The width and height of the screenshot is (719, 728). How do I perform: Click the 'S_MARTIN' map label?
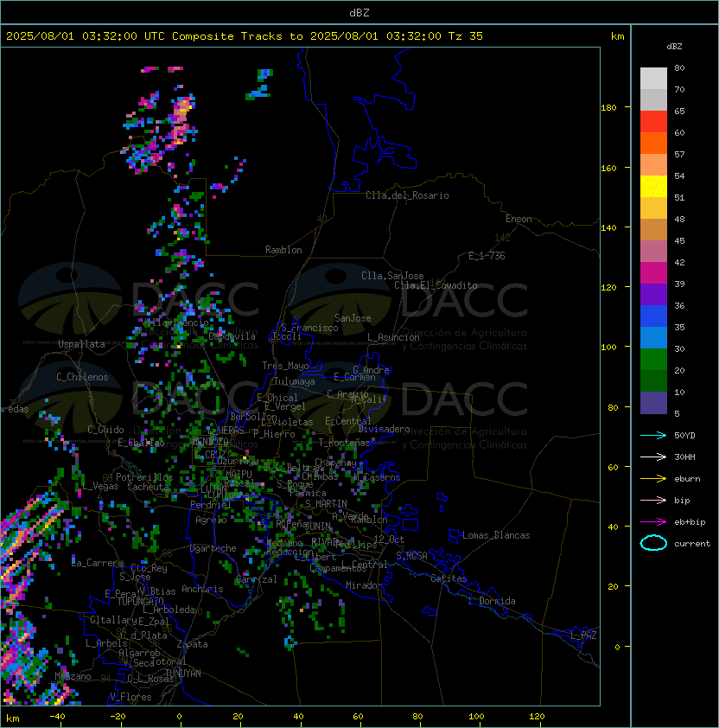pyautogui.click(x=326, y=504)
